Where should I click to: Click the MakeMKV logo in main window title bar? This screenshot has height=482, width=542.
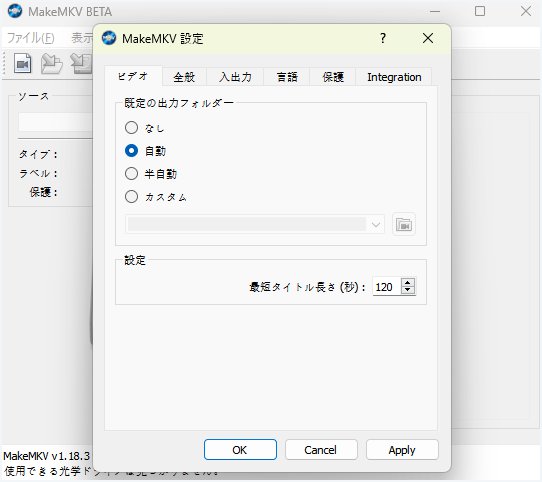click(15, 11)
